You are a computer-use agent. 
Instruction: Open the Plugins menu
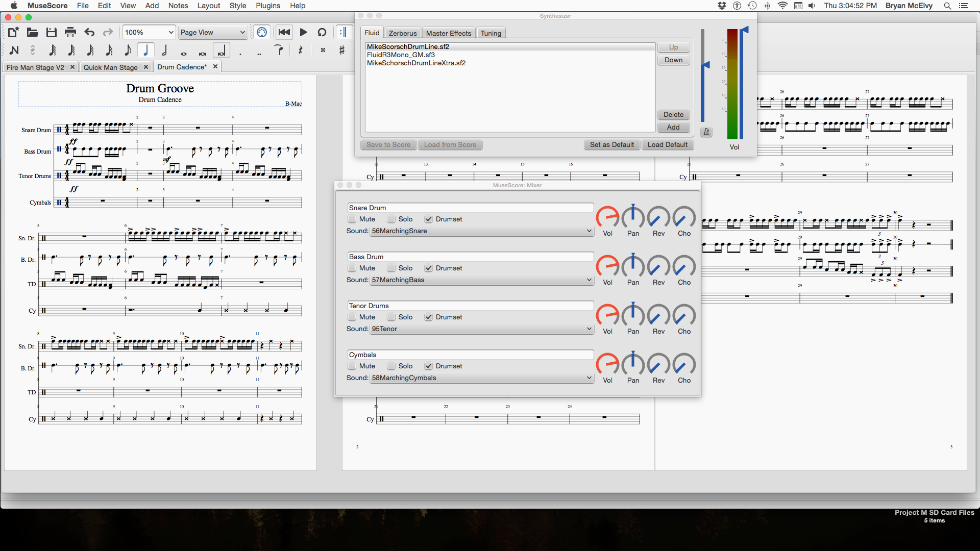coord(268,6)
